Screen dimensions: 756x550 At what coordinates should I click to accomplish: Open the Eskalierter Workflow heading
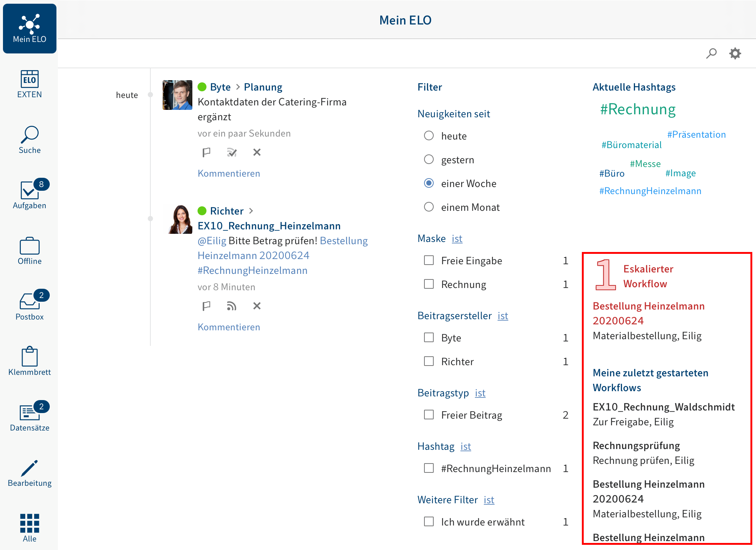click(x=648, y=276)
